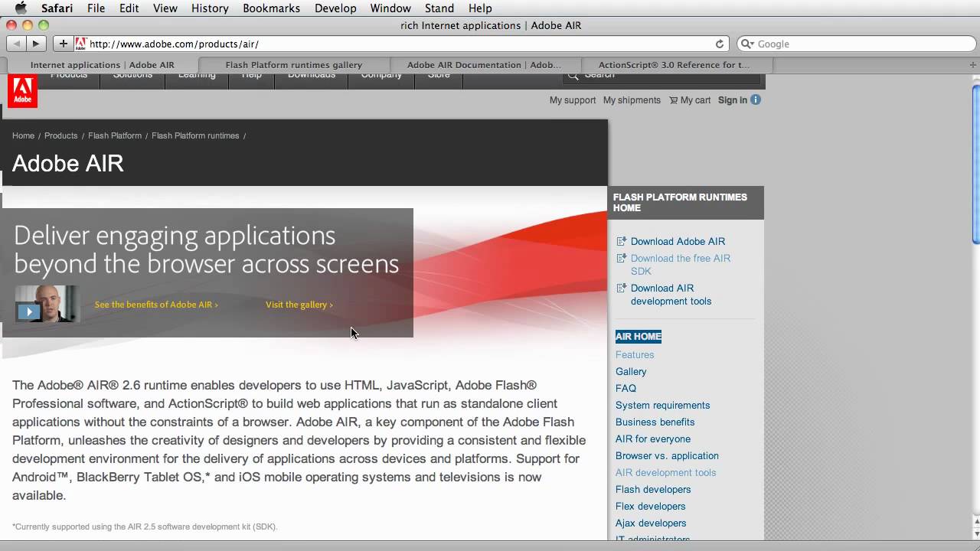Open the FAQ sidebar link
The width and height of the screenshot is (980, 551).
626,389
